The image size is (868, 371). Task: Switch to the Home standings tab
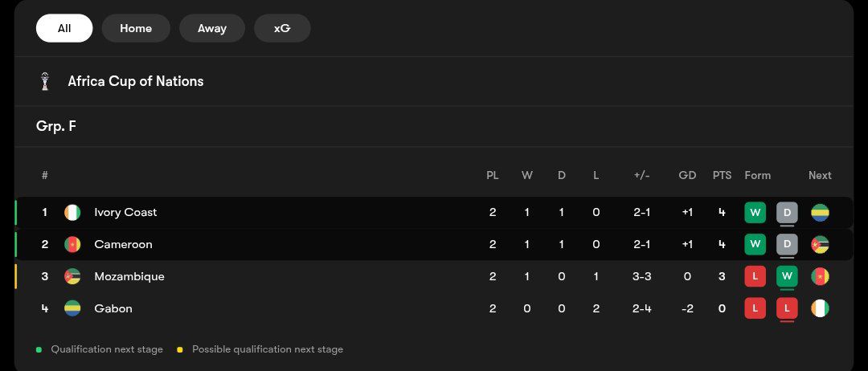point(136,28)
